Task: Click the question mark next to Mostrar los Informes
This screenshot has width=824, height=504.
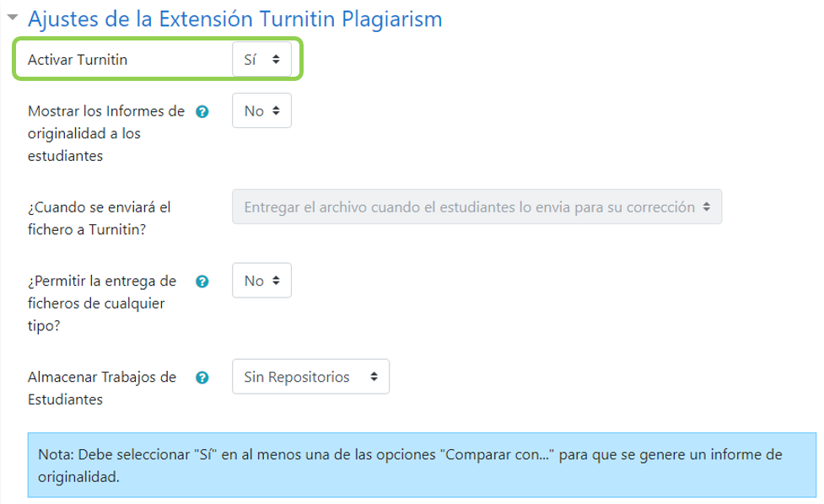Action: coord(202,110)
